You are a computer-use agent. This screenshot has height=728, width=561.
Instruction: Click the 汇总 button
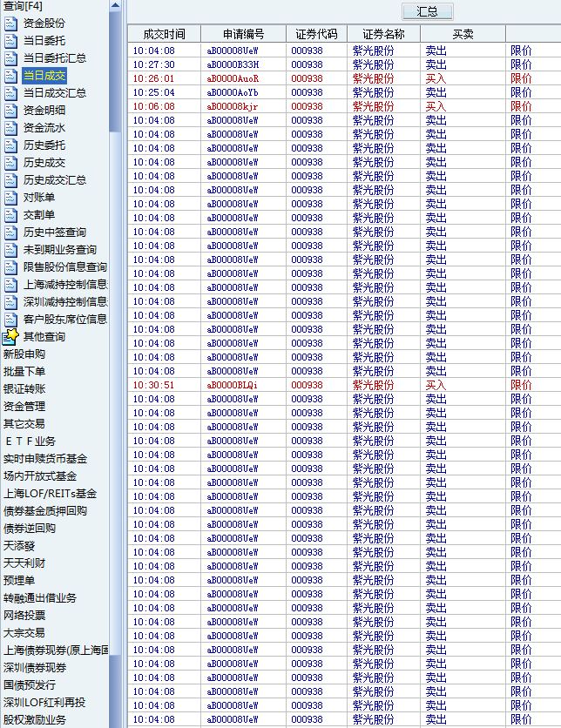point(427,11)
